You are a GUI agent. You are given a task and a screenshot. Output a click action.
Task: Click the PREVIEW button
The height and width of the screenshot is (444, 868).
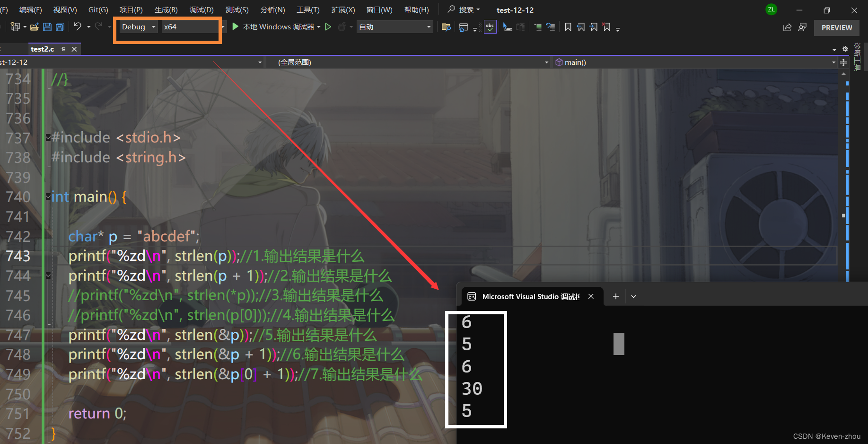coord(837,27)
